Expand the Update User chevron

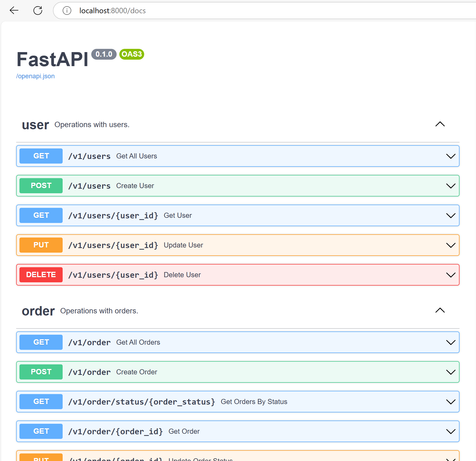pos(451,245)
